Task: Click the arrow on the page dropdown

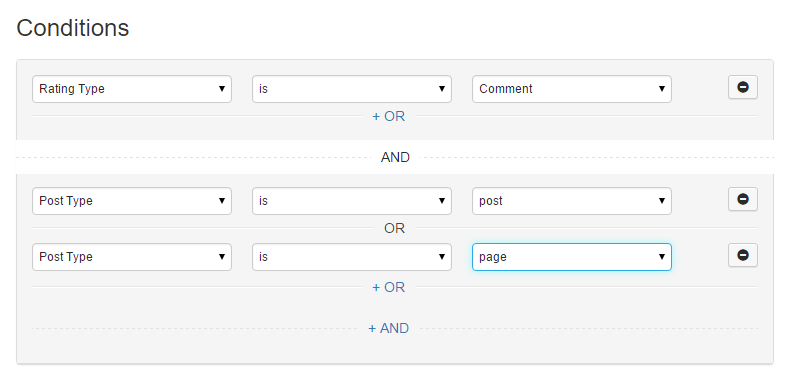Action: pos(661,257)
